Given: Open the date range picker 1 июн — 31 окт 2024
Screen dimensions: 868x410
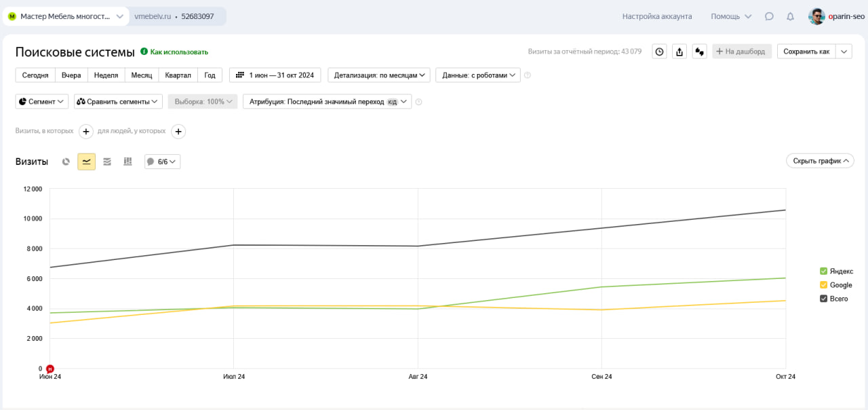Looking at the screenshot, I should tap(275, 75).
